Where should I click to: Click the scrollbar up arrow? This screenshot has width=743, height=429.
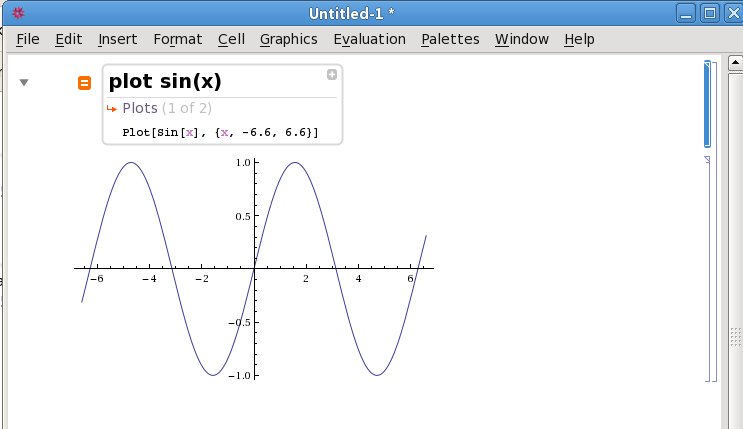pyautogui.click(x=735, y=63)
